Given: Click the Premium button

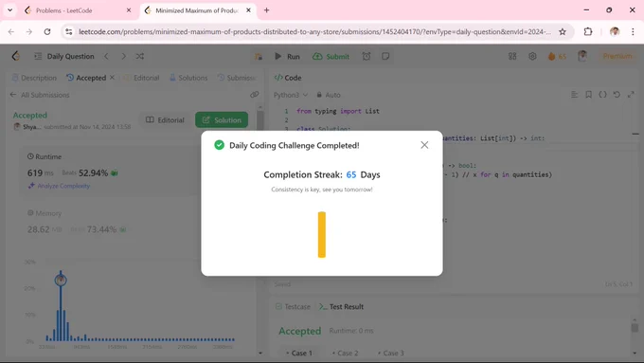Looking at the screenshot, I should click(617, 56).
